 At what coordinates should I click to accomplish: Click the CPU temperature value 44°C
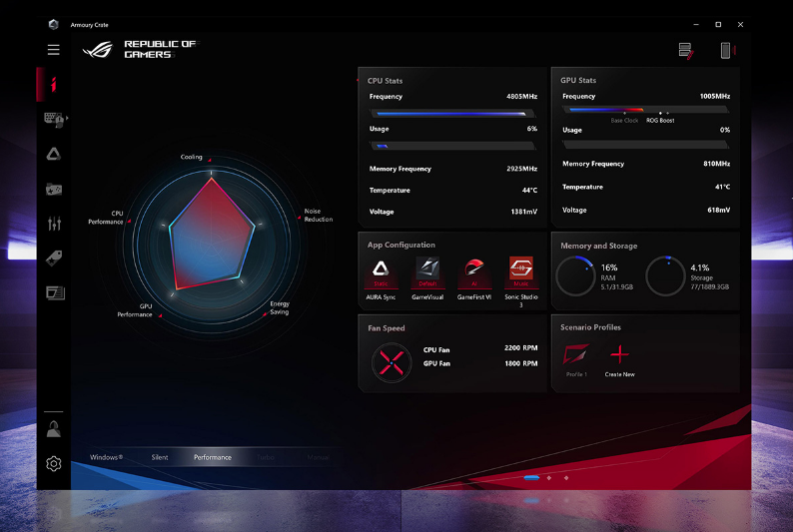pyautogui.click(x=529, y=191)
